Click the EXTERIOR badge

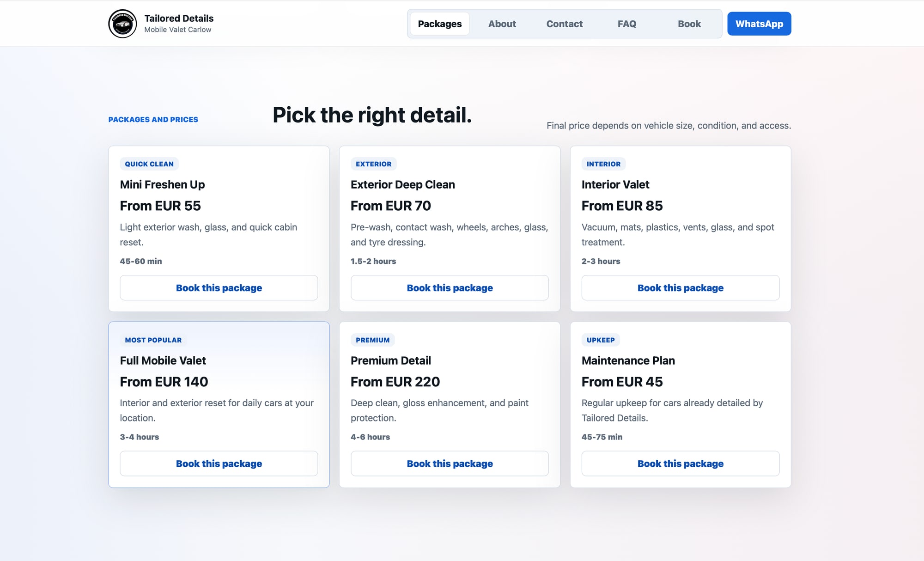click(x=373, y=164)
